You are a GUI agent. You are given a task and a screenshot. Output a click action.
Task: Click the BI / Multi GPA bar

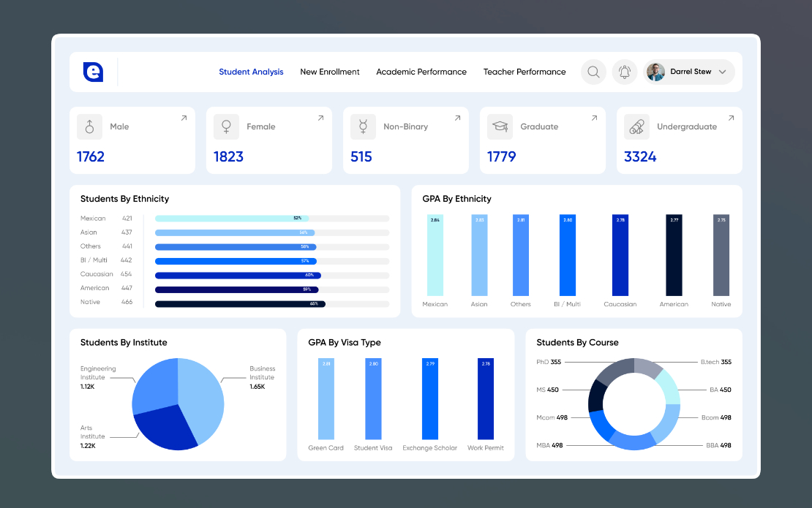coord(568,255)
